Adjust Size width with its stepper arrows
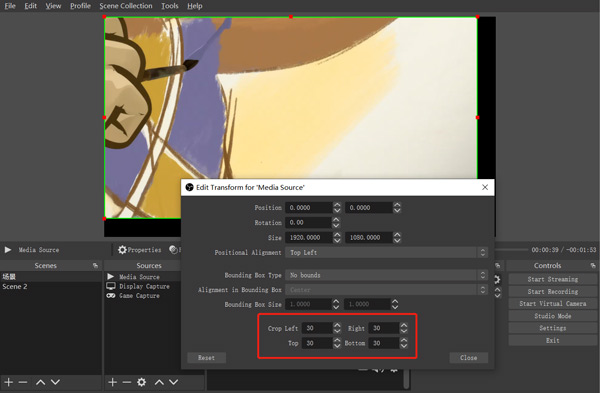600x393 pixels. click(337, 237)
